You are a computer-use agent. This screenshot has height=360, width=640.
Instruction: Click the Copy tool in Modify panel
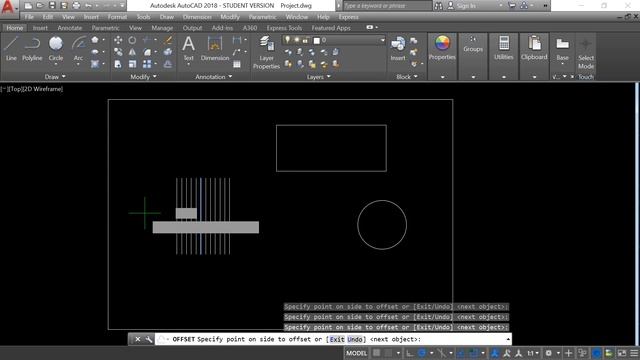pyautogui.click(x=118, y=52)
